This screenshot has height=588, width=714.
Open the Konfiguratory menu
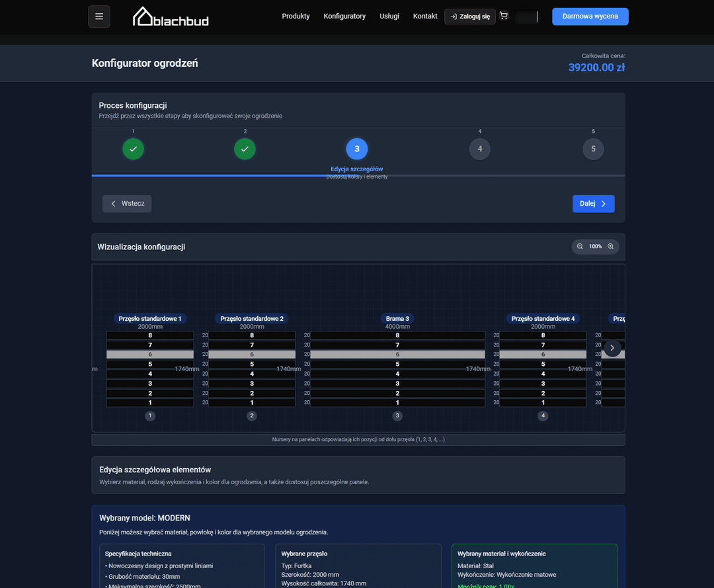[x=344, y=16]
